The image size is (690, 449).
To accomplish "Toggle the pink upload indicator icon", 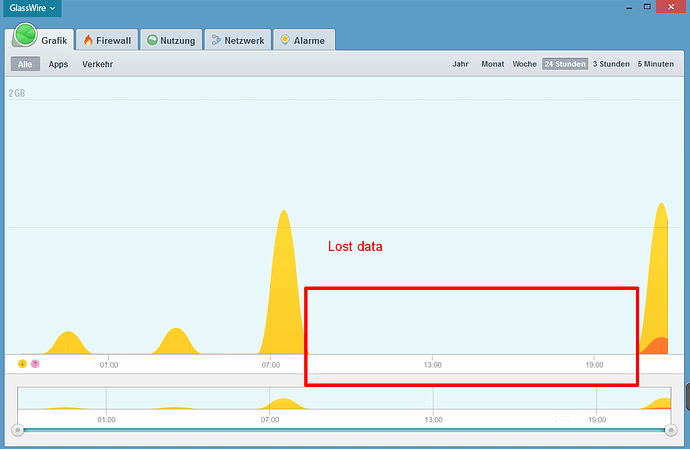I will [35, 364].
